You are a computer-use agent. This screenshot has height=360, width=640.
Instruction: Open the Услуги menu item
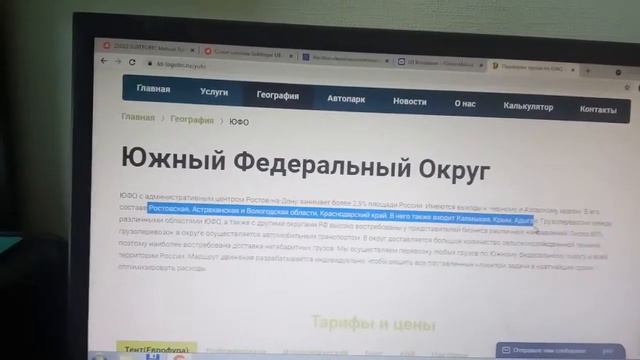click(x=214, y=92)
